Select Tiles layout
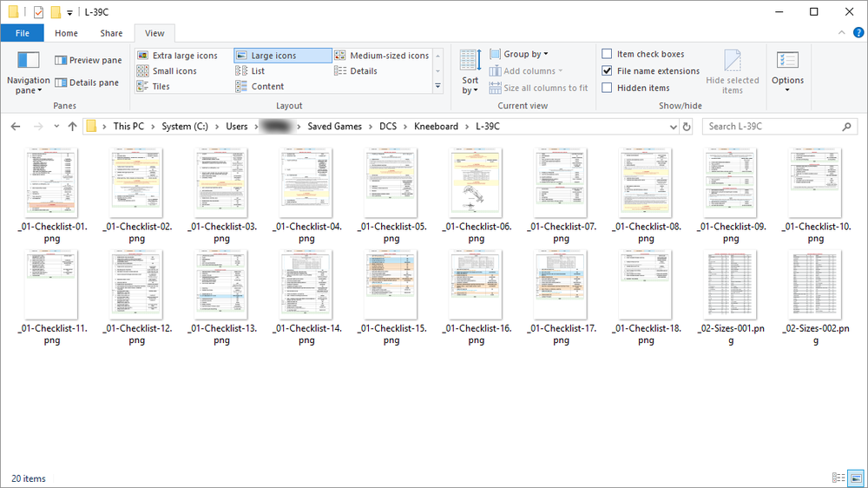Image resolution: width=868 pixels, height=488 pixels. (x=154, y=87)
